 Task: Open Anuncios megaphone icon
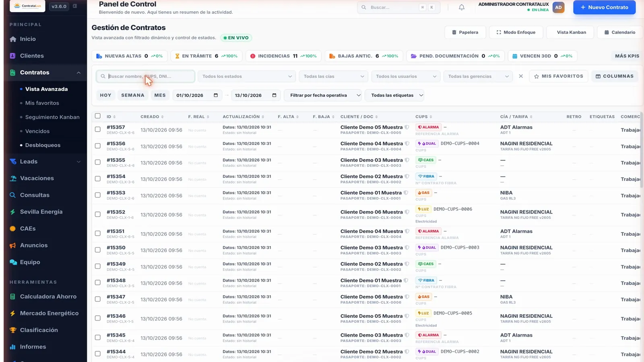pos(13,245)
